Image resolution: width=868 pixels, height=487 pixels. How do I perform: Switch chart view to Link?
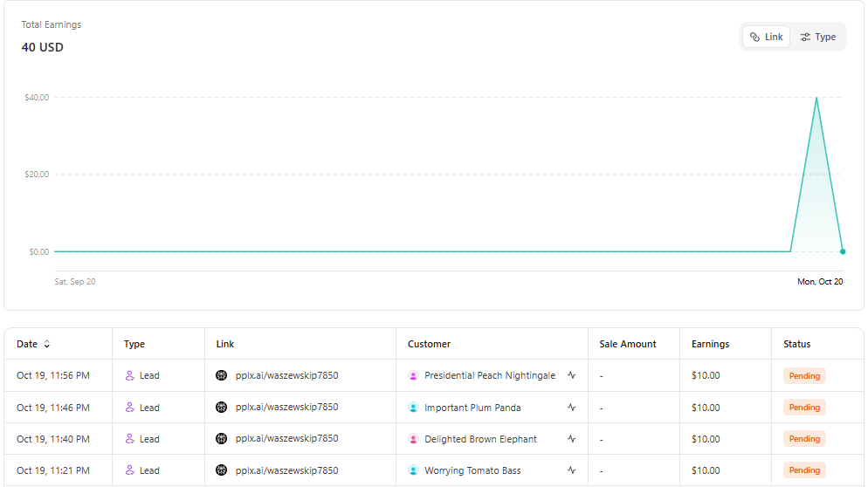(766, 37)
